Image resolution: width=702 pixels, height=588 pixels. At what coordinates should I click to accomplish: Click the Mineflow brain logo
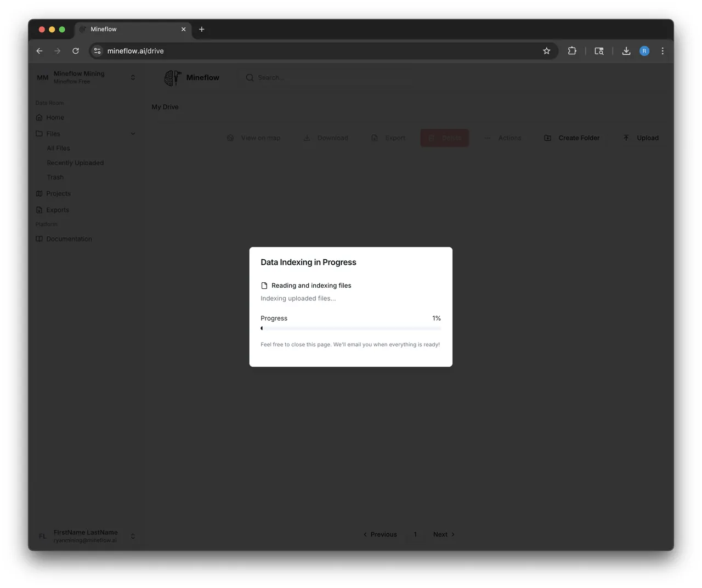tap(172, 78)
